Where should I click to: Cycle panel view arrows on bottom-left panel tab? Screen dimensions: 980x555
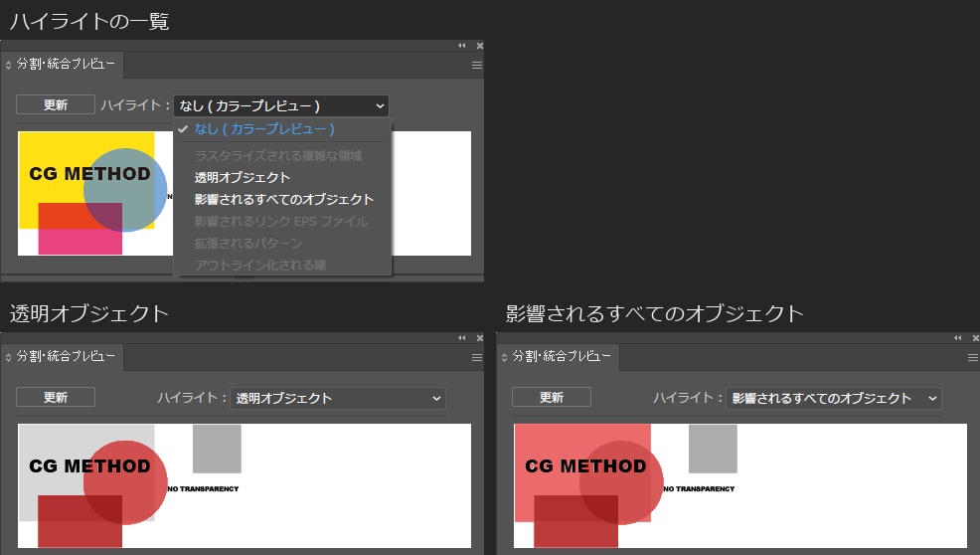[x=8, y=357]
